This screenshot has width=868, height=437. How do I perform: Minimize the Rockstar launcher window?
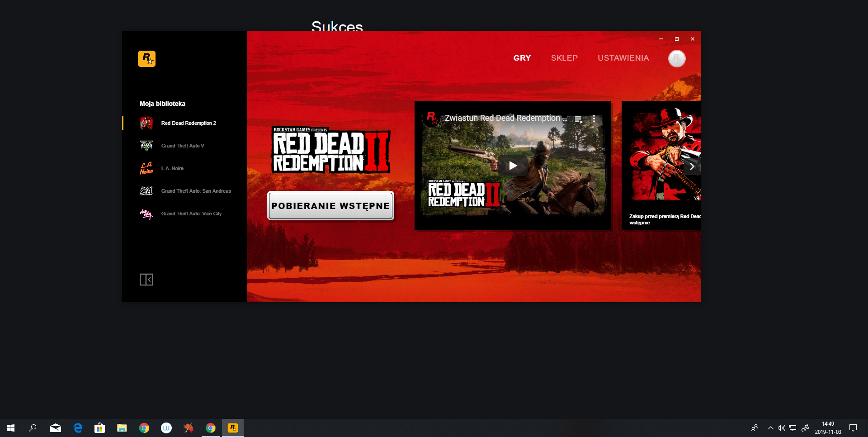pos(661,39)
